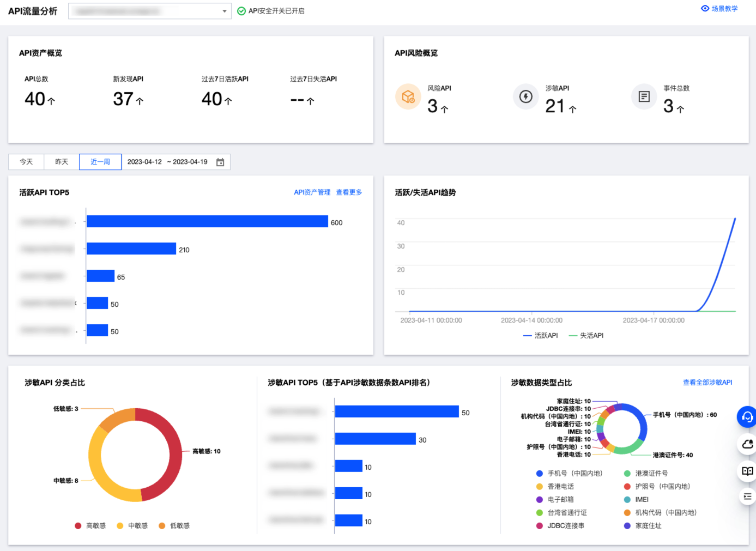This screenshot has width=756, height=551.
Task: Open the start date 2023-04-12 picker
Action: 144,162
